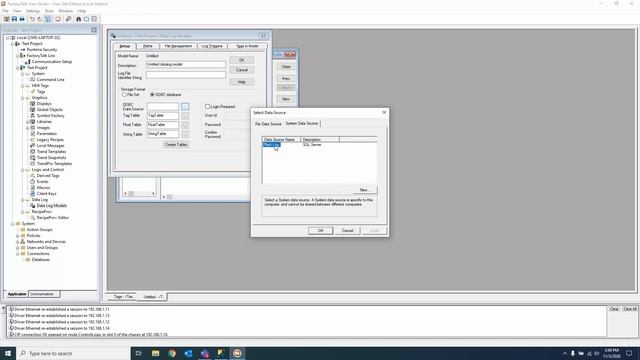The height and width of the screenshot is (360, 640).
Task: Expand the Users and Groups folder
Action: (x=18, y=248)
